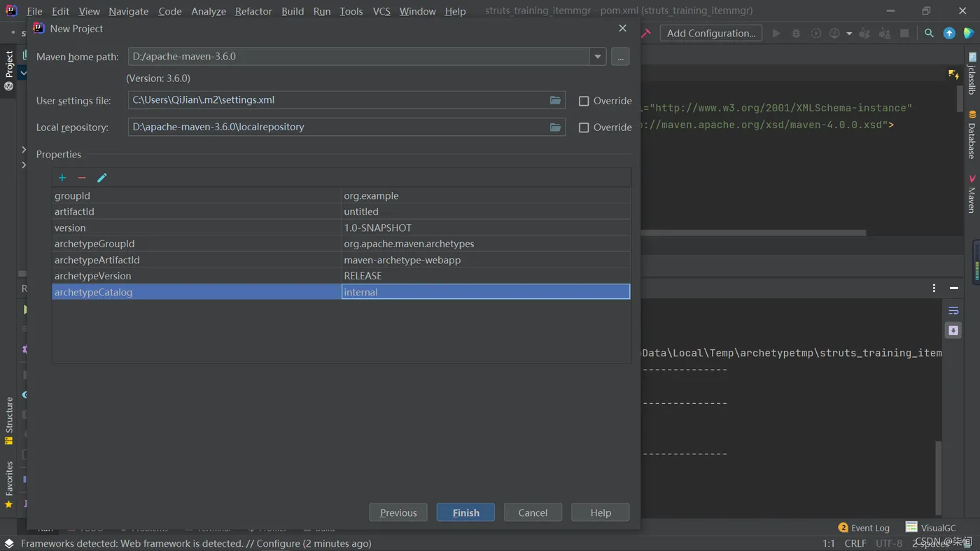This screenshot has width=980, height=551.
Task: Toggle soft-wrap icon in the run console
Action: (x=953, y=311)
